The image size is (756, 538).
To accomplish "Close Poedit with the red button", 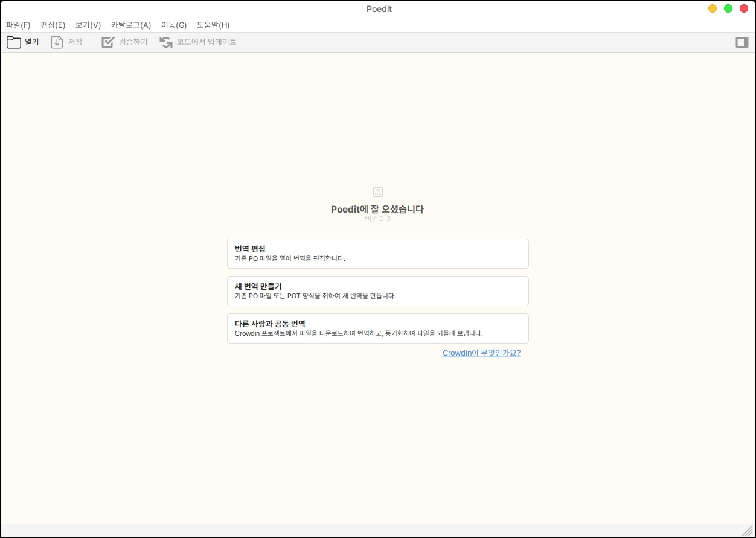I will point(744,8).
